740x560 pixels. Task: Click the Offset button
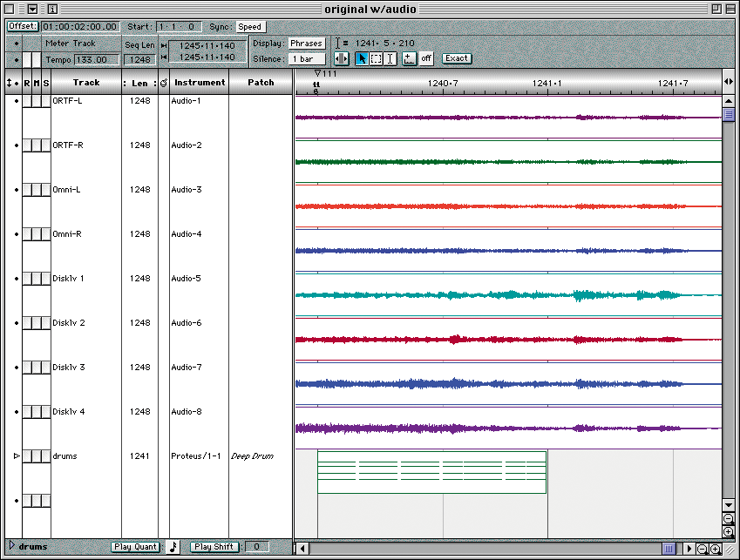tap(22, 26)
